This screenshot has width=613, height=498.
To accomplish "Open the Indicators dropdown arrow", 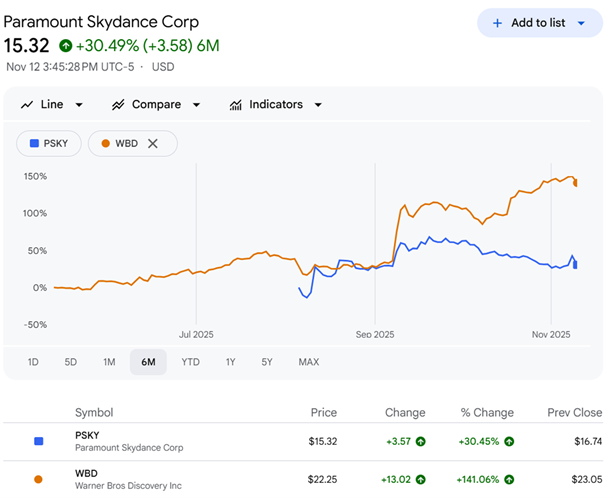I will (317, 105).
